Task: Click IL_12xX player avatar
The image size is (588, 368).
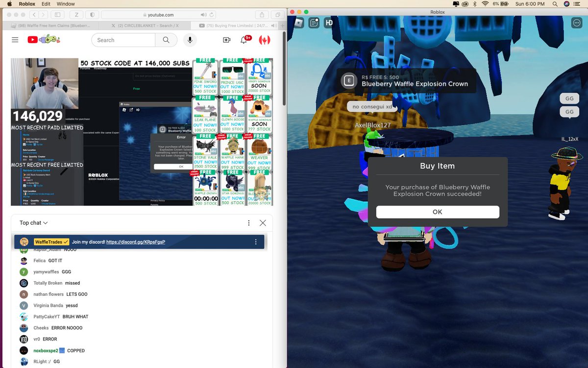Action: coord(566,184)
